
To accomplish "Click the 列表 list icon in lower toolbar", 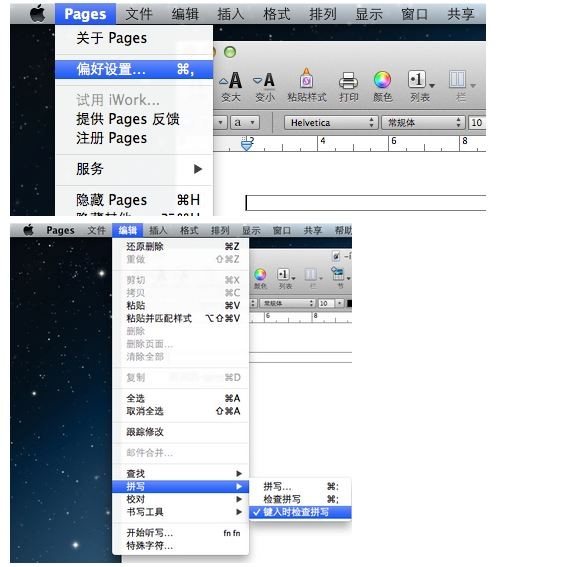I will point(283,274).
